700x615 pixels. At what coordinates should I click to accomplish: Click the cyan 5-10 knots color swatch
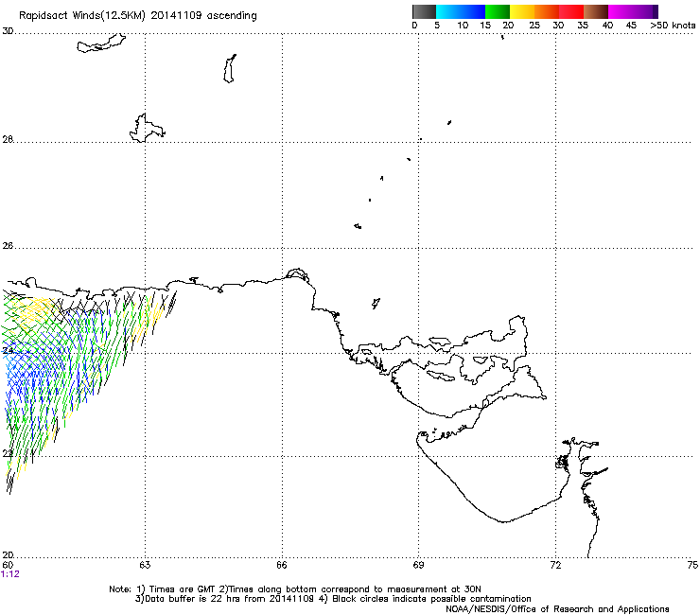[448, 11]
